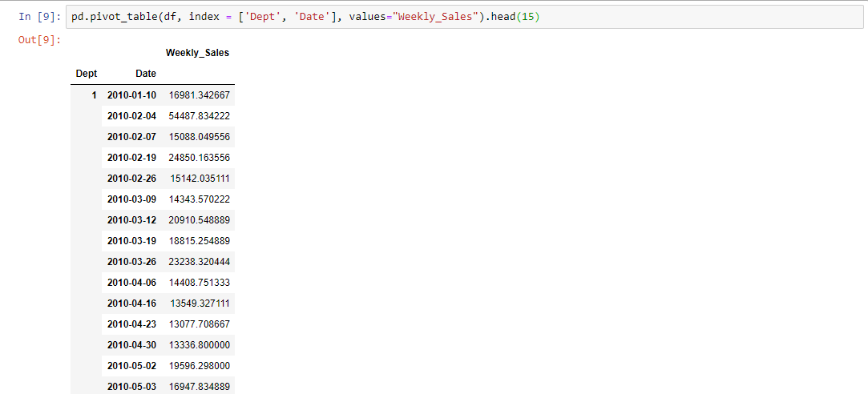Screen dimensions: 868x394
Task: Click sales value 15142.035111
Action: click(x=200, y=179)
